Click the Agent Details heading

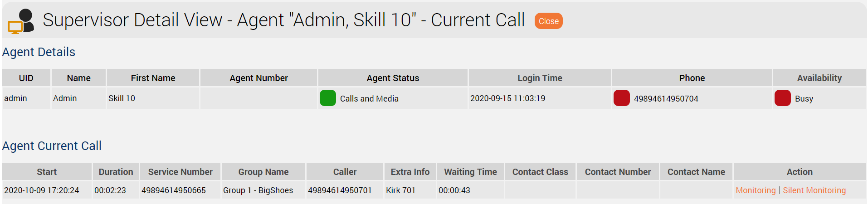(x=39, y=52)
